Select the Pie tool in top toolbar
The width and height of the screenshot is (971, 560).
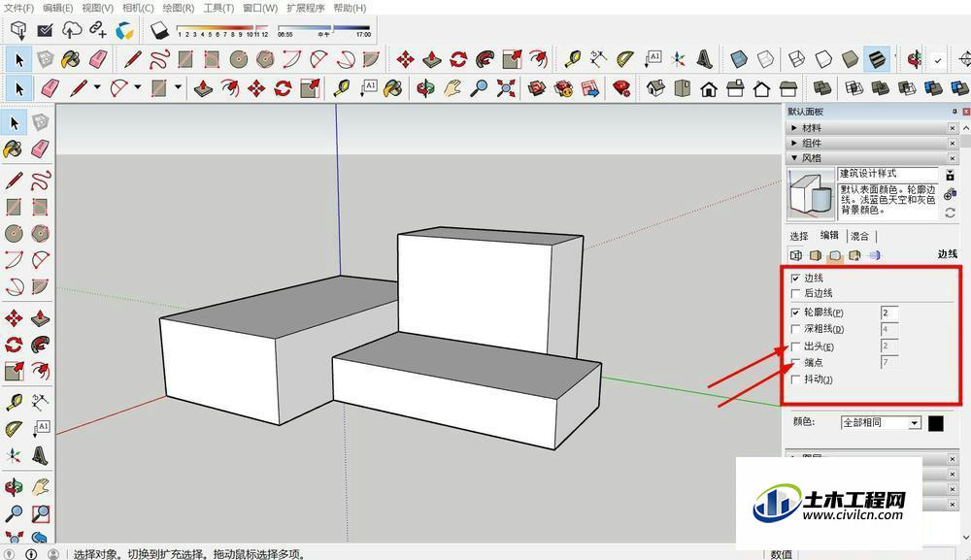(x=371, y=59)
